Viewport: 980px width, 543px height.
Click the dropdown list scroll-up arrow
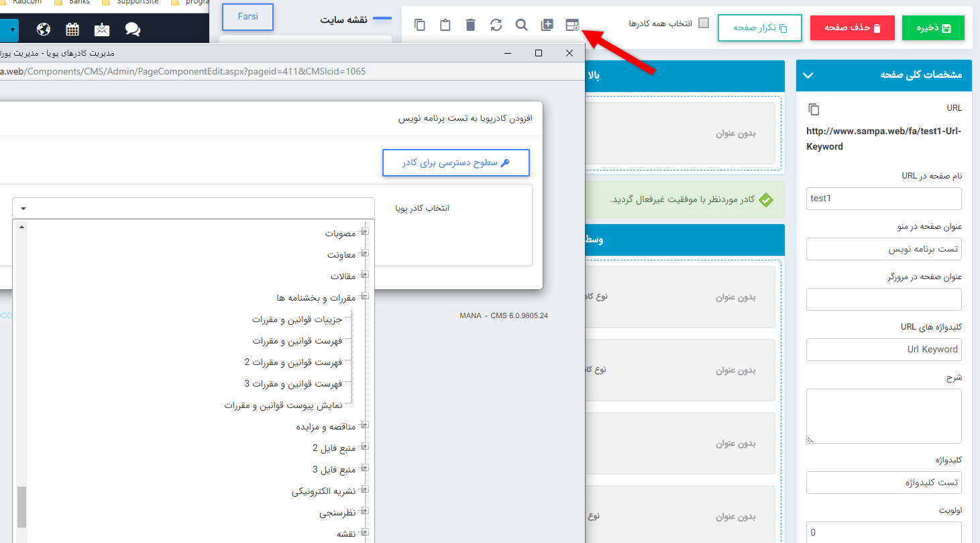coord(22,227)
